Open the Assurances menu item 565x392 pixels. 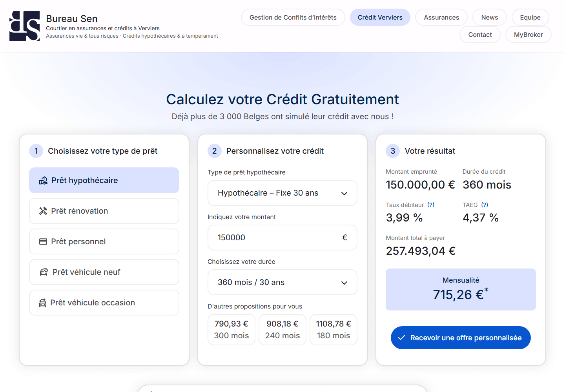(x=441, y=17)
